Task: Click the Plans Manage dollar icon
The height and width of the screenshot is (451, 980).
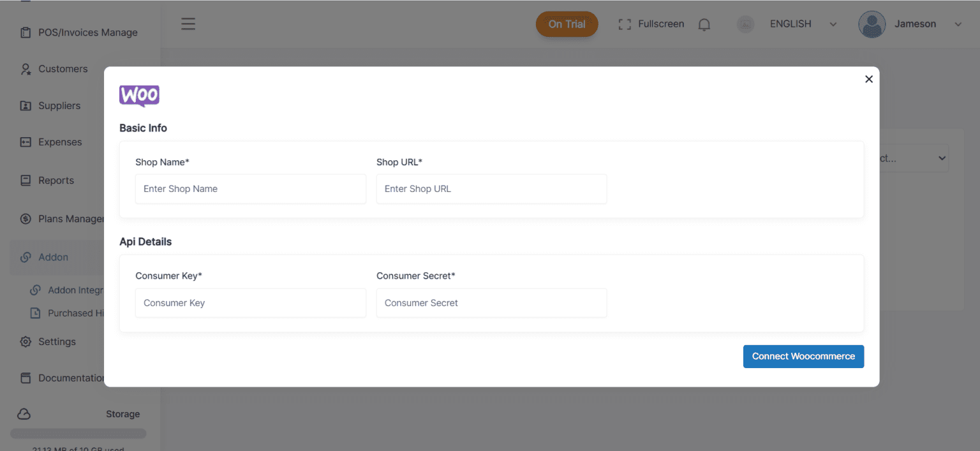Action: [x=26, y=219]
